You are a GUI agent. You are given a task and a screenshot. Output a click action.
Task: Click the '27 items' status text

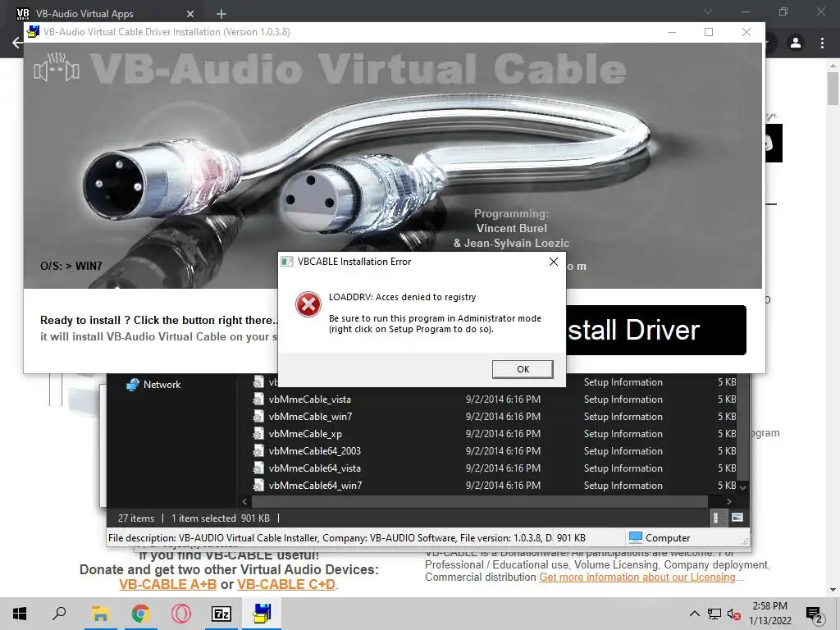(136, 518)
